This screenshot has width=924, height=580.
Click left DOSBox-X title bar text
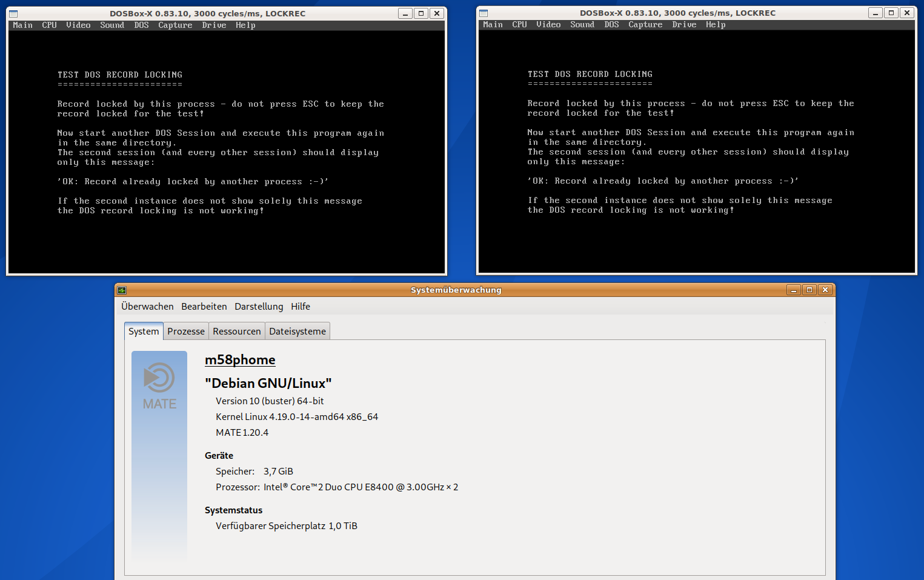click(207, 13)
